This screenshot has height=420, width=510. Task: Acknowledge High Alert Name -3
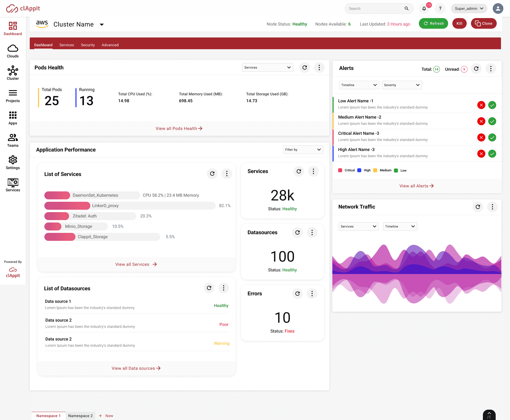(492, 154)
